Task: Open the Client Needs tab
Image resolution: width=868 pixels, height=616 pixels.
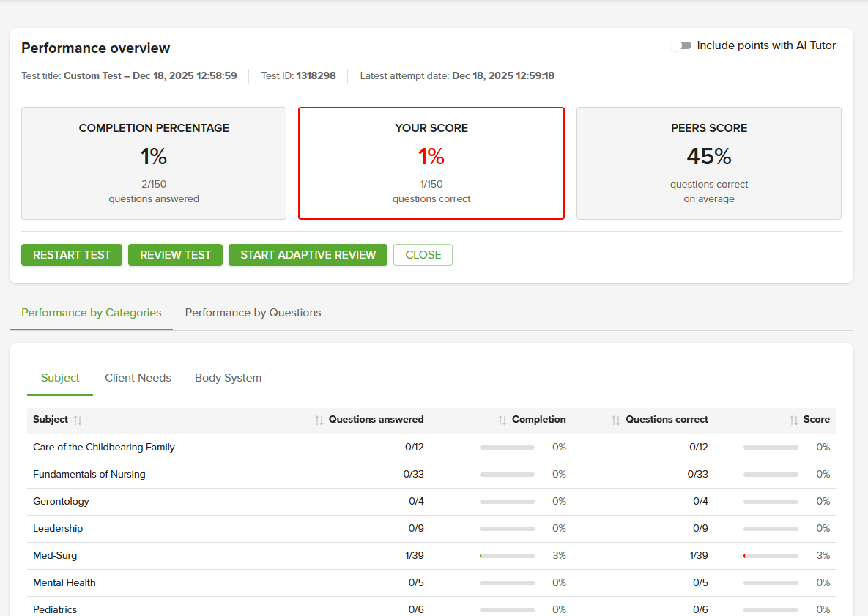Action: pyautogui.click(x=138, y=378)
